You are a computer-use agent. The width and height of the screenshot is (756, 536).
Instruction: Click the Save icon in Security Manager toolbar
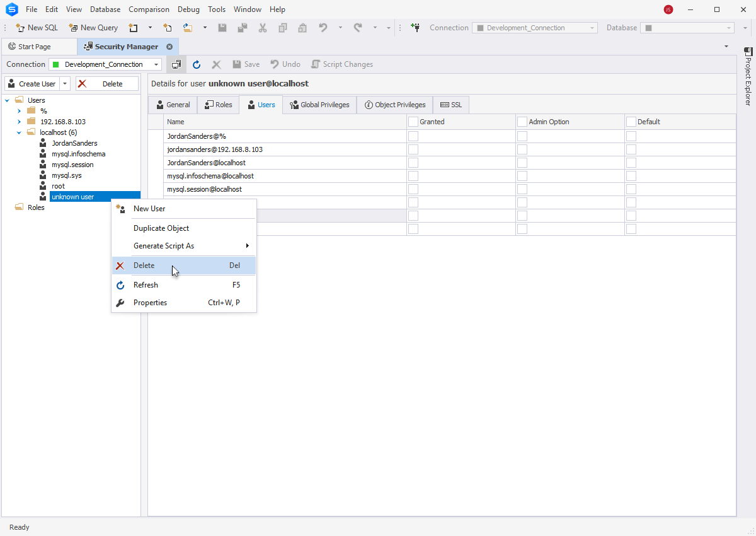(x=237, y=64)
